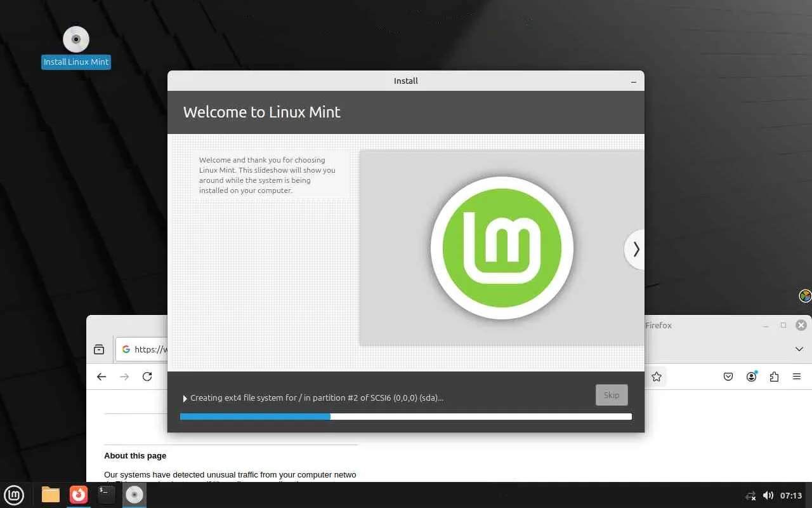Go back in the Firefox window
The width and height of the screenshot is (812, 508).
(x=101, y=377)
